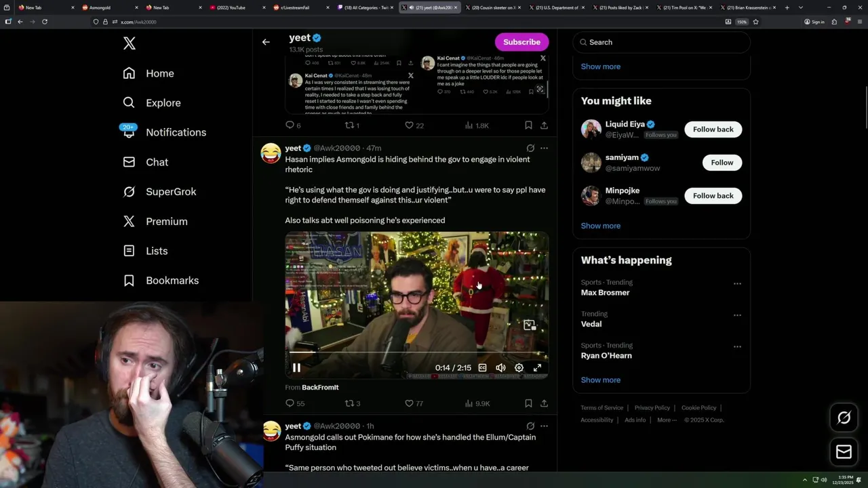The width and height of the screenshot is (868, 488).
Task: Open more menu on Pokimane post
Action: 544,426
